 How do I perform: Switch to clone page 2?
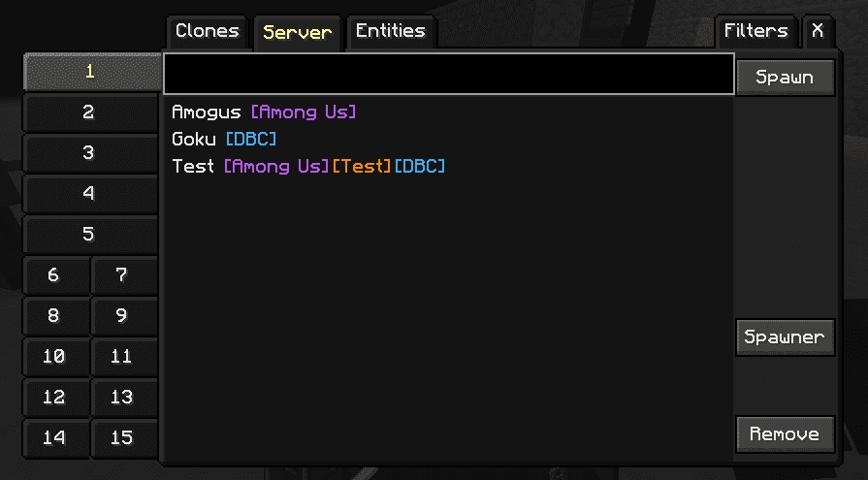[x=90, y=112]
